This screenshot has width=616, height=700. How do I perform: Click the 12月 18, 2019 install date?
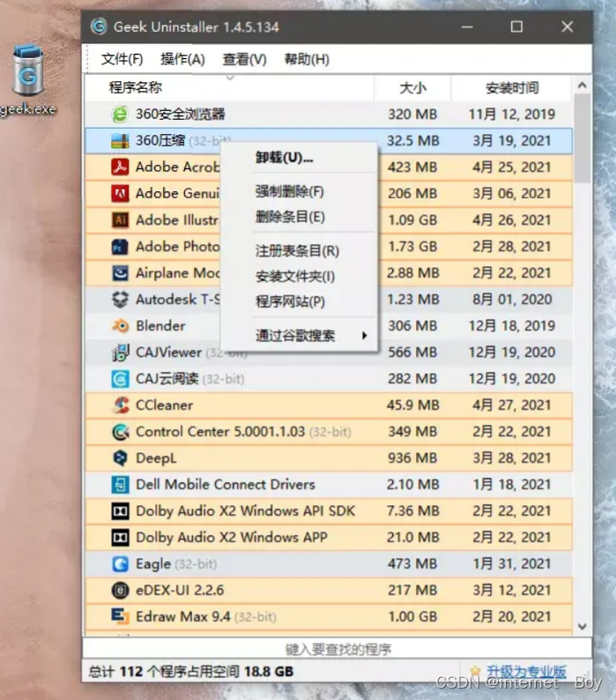(x=511, y=326)
